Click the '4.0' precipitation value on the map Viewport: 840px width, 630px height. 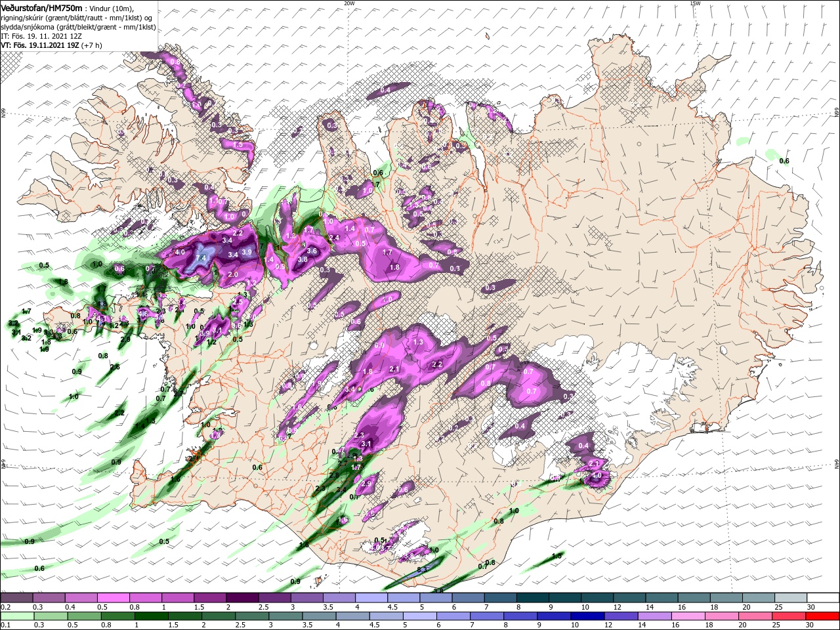pos(180,252)
